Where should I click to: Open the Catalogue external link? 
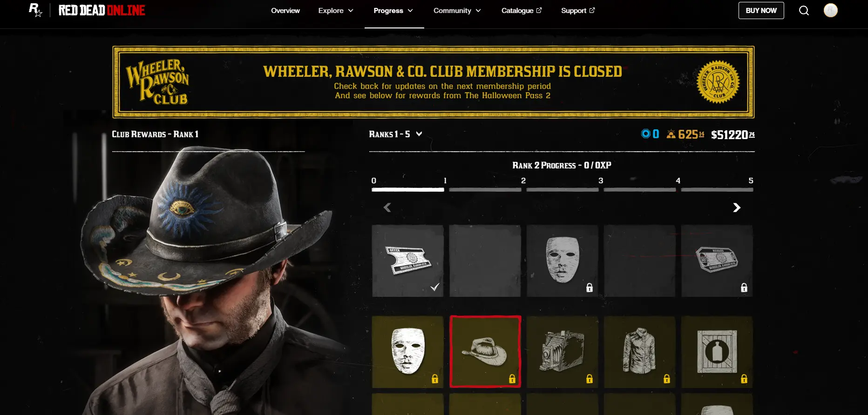[x=522, y=11]
